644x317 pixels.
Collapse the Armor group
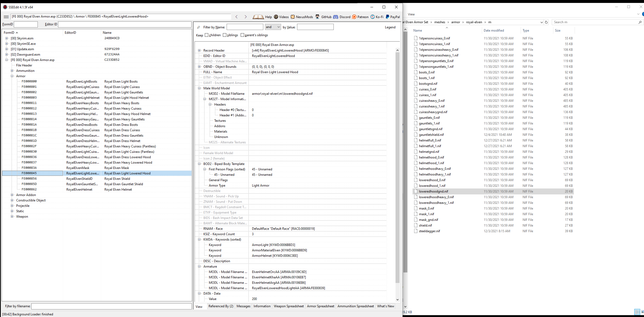[12, 76]
